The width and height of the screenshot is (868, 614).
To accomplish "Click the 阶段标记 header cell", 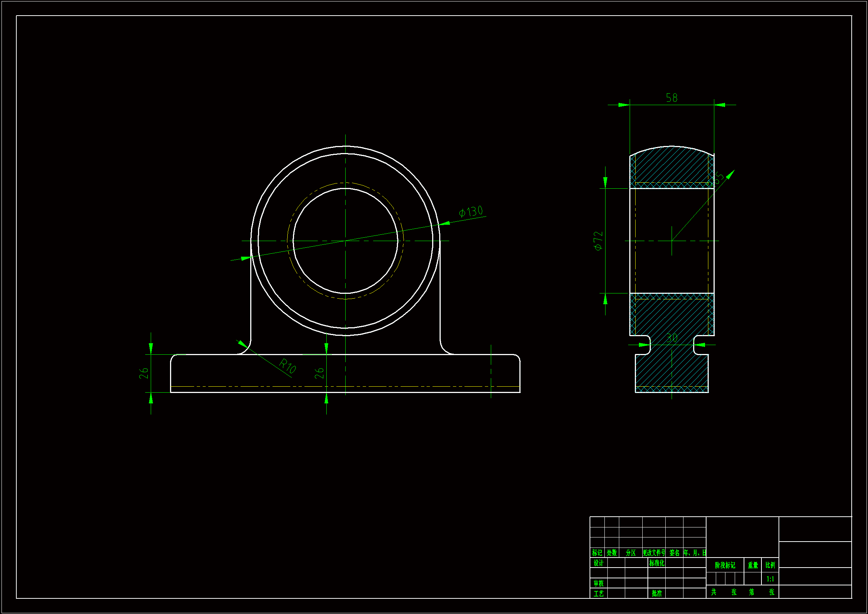I will (725, 565).
